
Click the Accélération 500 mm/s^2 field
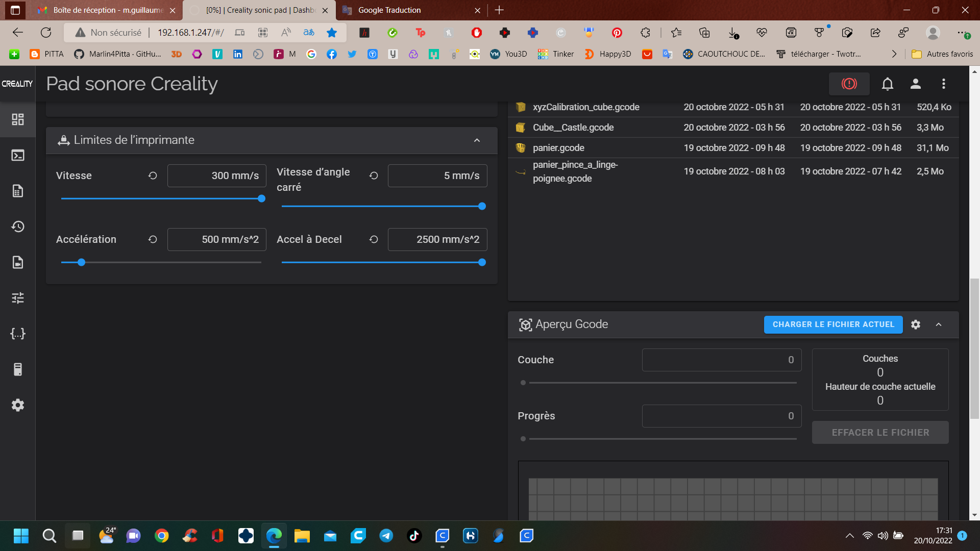[217, 239]
